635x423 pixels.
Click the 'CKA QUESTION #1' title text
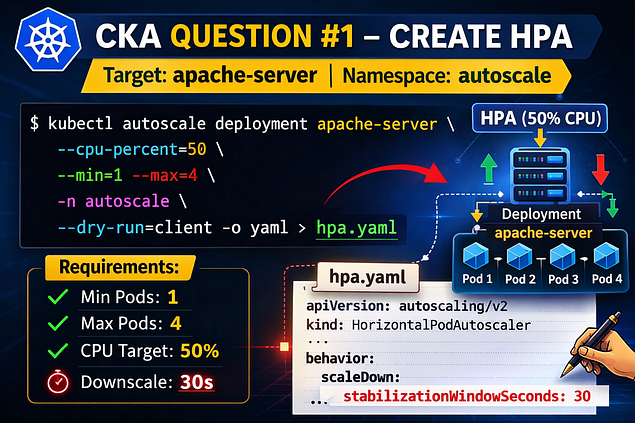click(x=225, y=36)
